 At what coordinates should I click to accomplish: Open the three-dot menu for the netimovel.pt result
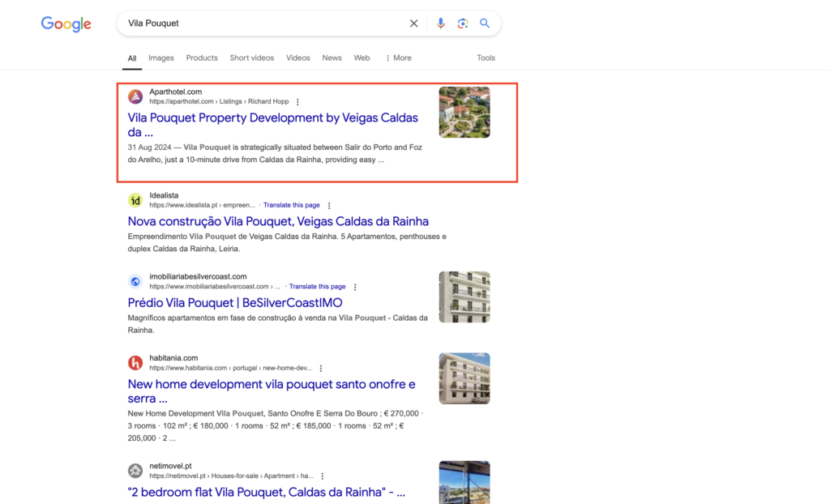point(323,476)
